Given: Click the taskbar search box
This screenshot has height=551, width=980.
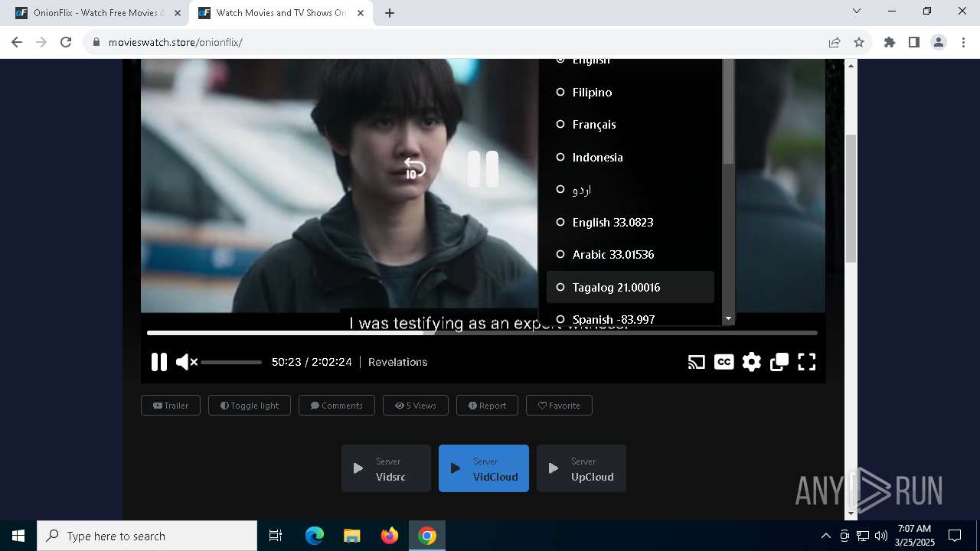Looking at the screenshot, I should [147, 536].
